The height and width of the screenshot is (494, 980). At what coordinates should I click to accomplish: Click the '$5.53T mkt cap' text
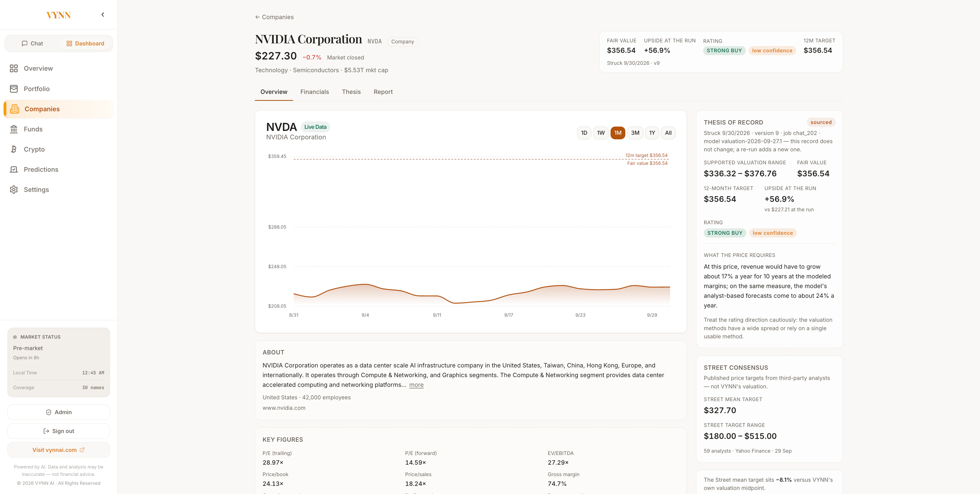[366, 70]
